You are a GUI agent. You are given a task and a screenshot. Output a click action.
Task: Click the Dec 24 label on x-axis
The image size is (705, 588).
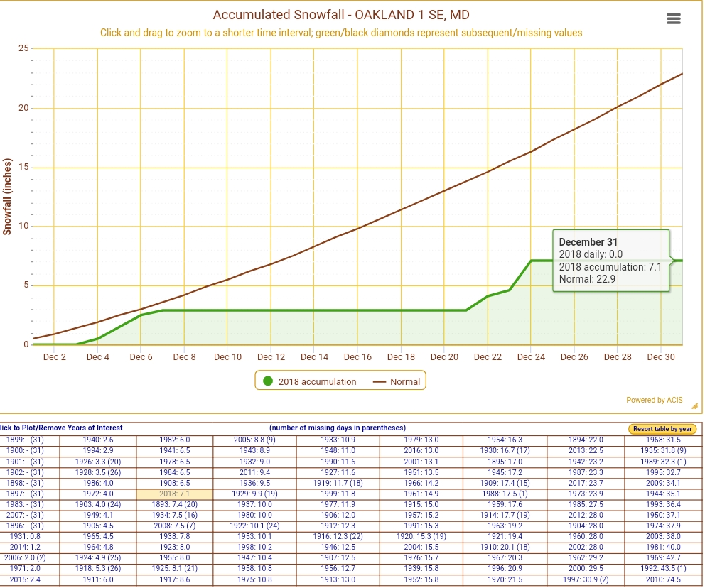pos(531,357)
